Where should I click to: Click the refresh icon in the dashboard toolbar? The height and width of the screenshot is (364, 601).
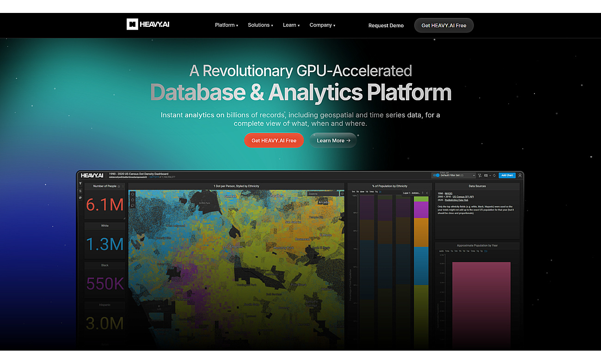coord(494,176)
